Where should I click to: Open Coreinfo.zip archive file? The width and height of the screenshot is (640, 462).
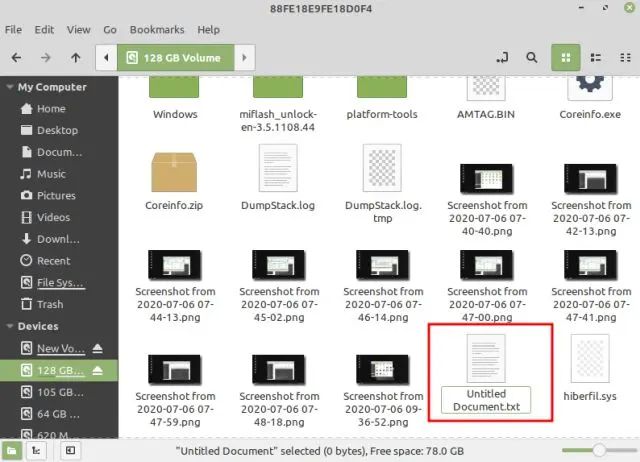click(176, 177)
